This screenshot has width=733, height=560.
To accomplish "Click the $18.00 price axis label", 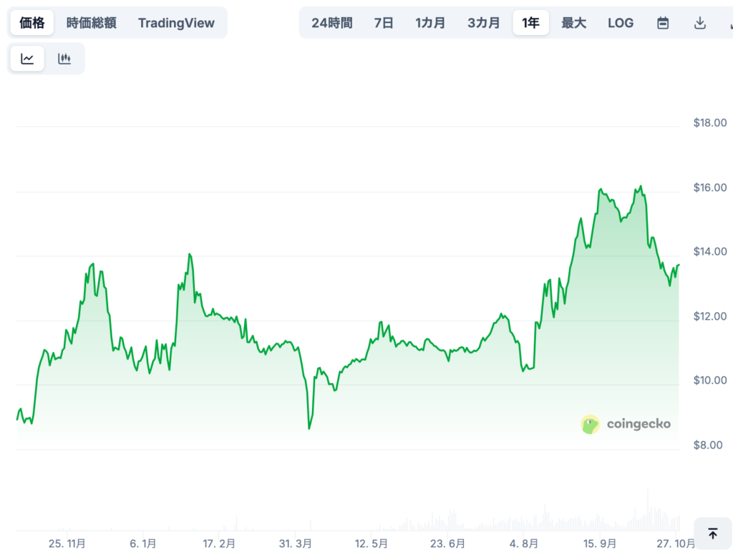I will tap(709, 122).
